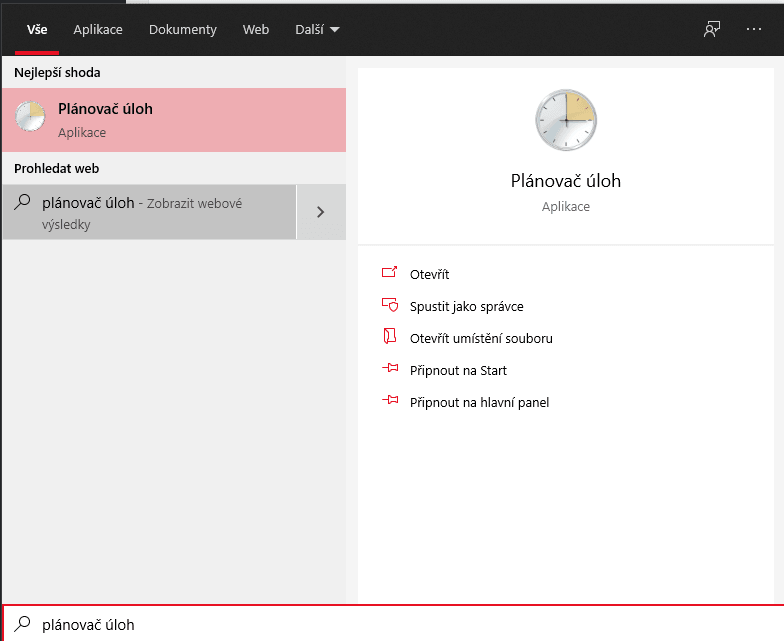Open the plánovač úloh web results entry

click(150, 212)
